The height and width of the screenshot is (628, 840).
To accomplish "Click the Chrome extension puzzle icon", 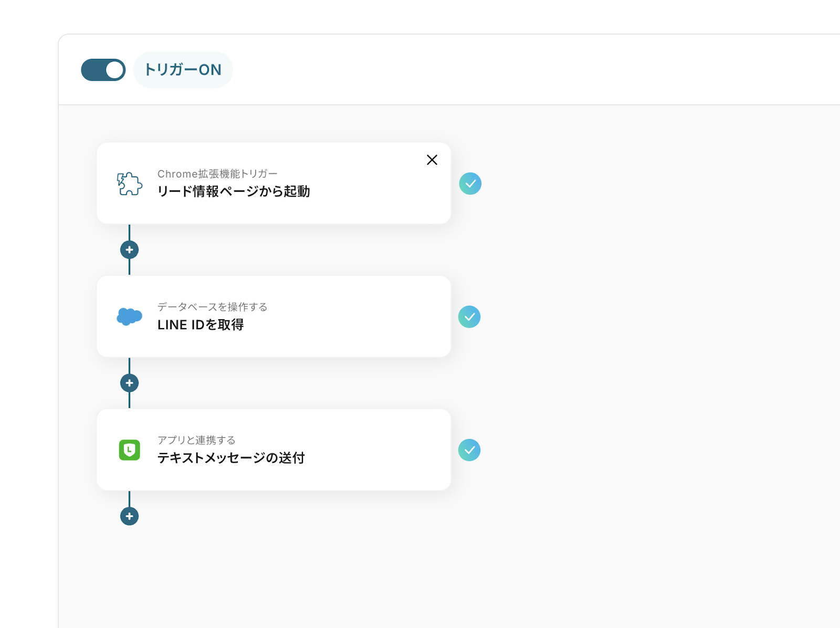I will click(129, 184).
